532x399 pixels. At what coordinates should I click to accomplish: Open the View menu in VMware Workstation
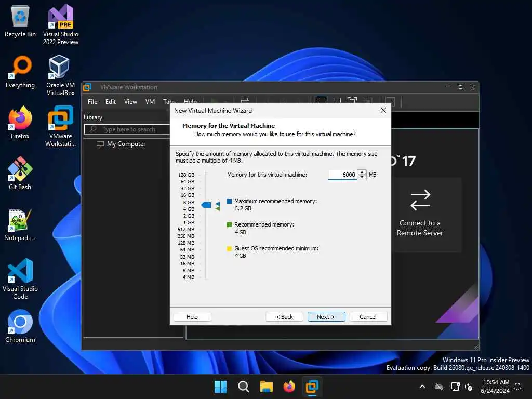(130, 101)
